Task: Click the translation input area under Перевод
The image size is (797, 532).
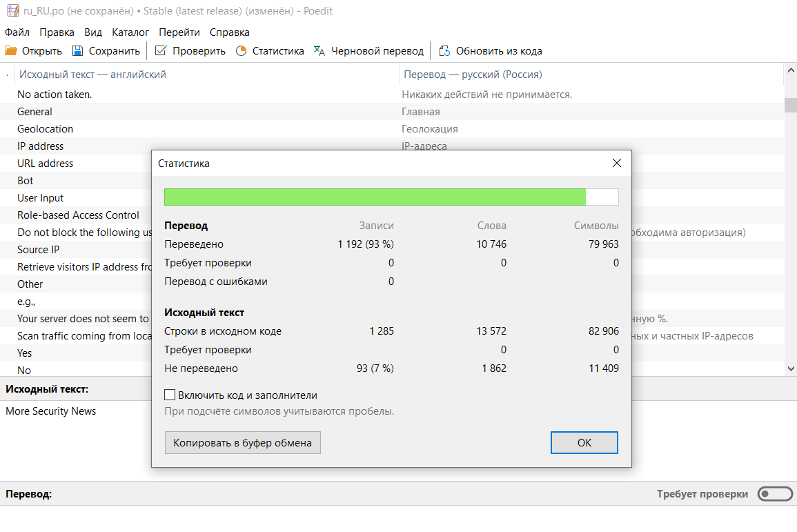Action: click(x=399, y=518)
